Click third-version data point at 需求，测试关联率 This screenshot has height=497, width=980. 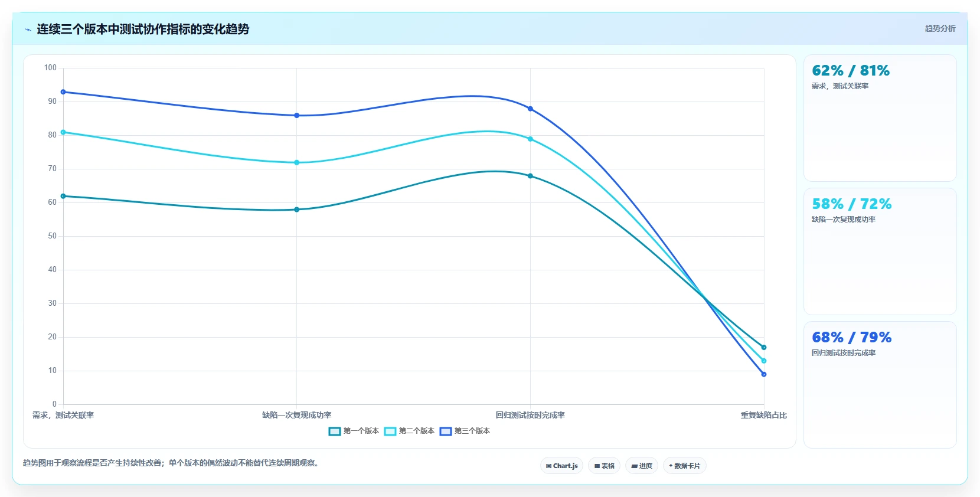tap(63, 92)
